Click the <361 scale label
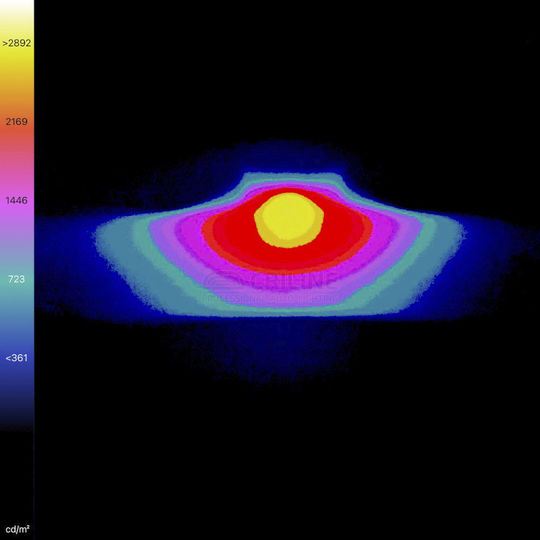Screen dimensions: 540x540 pos(17,358)
